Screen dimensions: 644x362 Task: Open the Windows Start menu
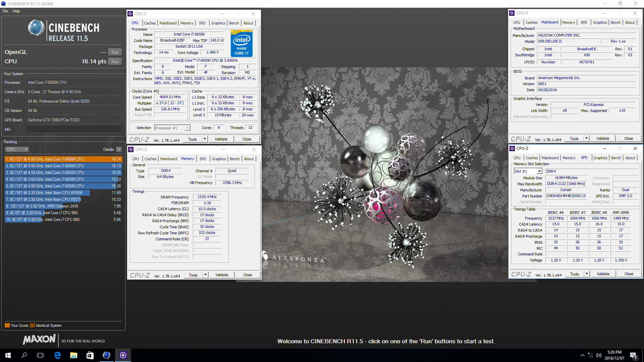click(x=8, y=355)
